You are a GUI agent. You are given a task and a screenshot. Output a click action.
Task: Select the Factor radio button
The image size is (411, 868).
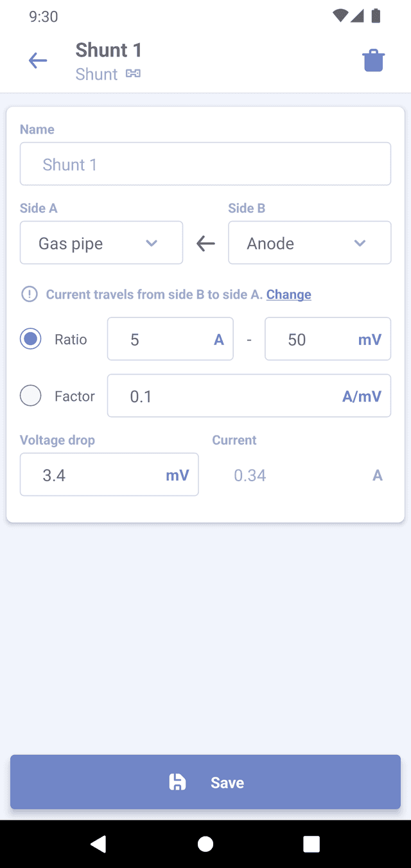point(31,396)
